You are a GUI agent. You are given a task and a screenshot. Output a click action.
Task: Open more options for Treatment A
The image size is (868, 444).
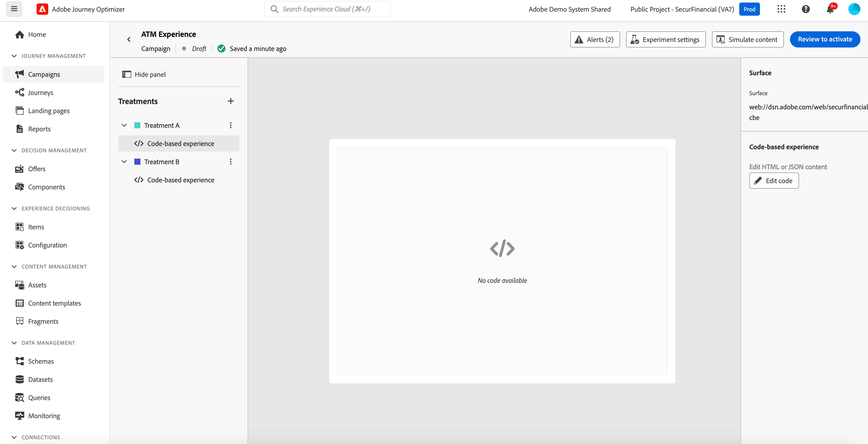(x=231, y=126)
